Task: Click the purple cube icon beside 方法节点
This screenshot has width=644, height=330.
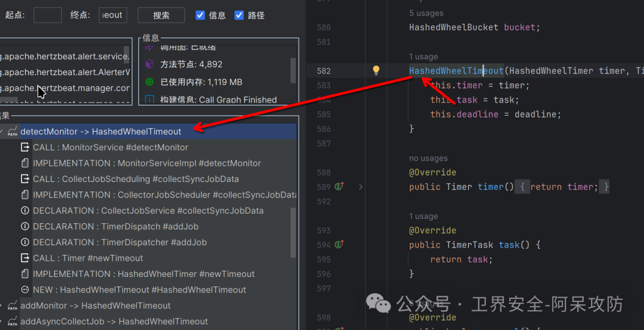Action: click(150, 64)
